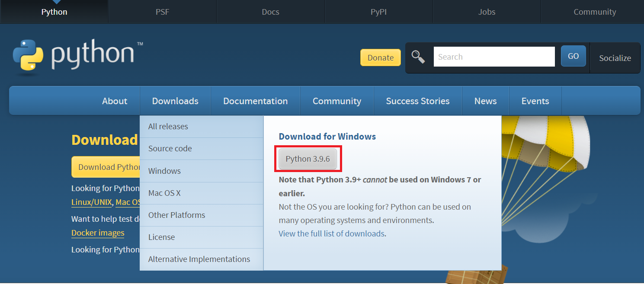Switch to the Docs top tab
The height and width of the screenshot is (284, 644).
[x=270, y=12]
